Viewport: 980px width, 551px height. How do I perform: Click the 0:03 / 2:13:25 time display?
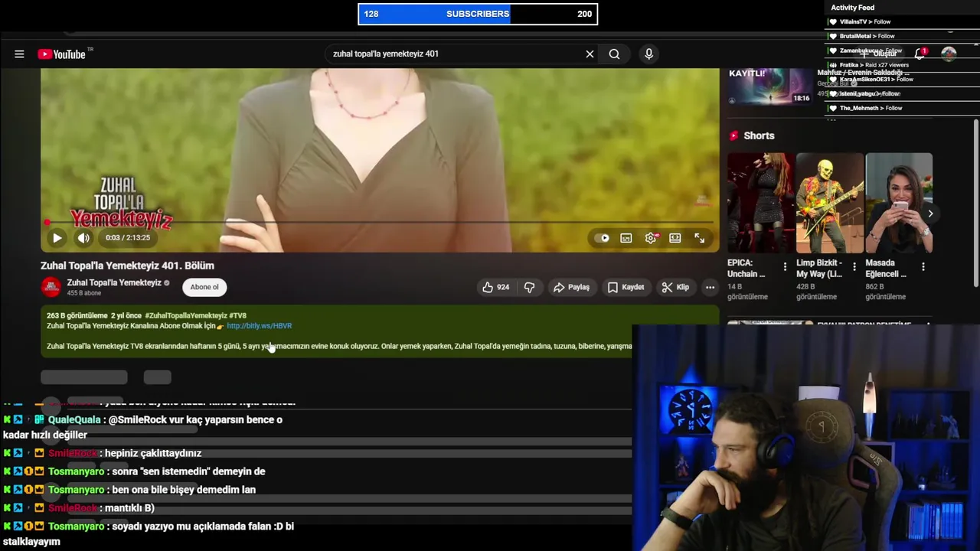coord(128,238)
